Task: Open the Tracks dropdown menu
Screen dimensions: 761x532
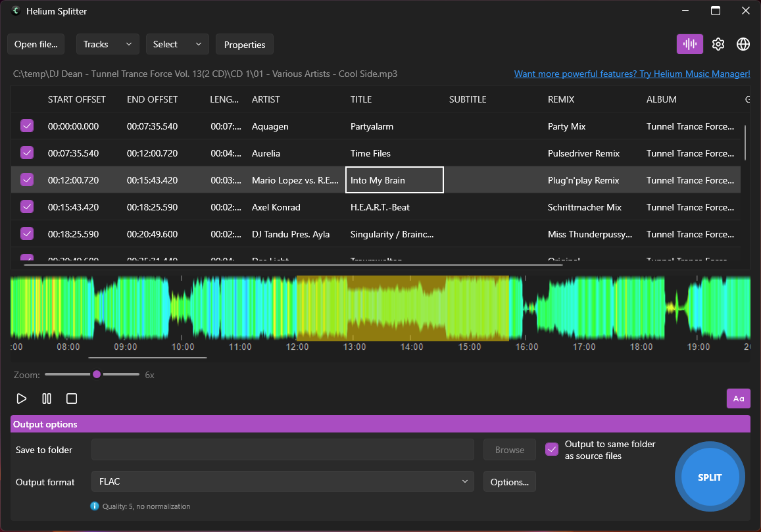Action: pos(107,44)
